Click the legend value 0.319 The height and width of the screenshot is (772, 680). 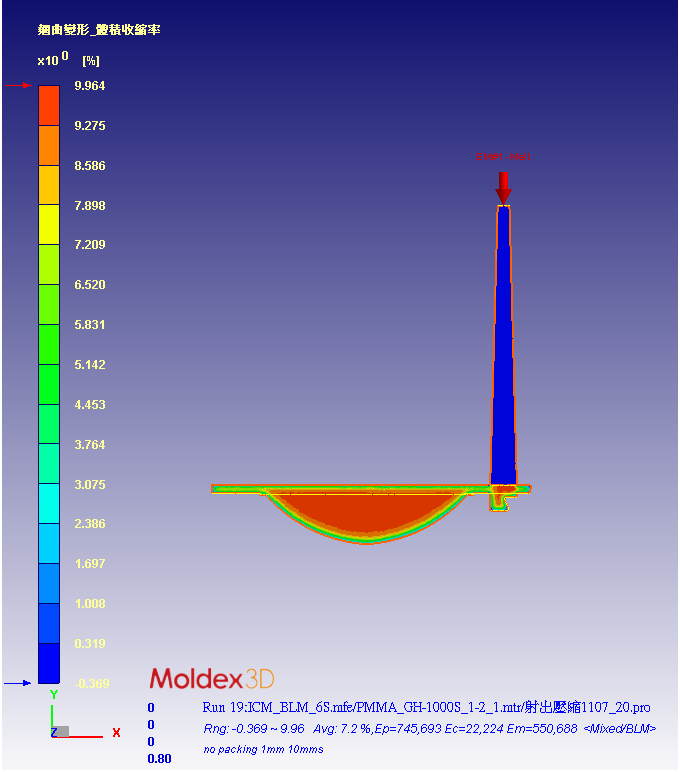[90, 643]
